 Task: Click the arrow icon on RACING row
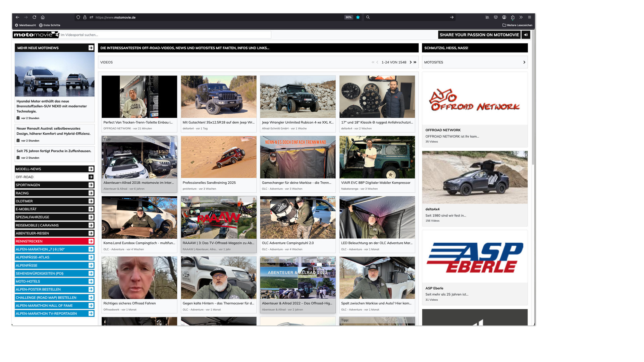91,193
